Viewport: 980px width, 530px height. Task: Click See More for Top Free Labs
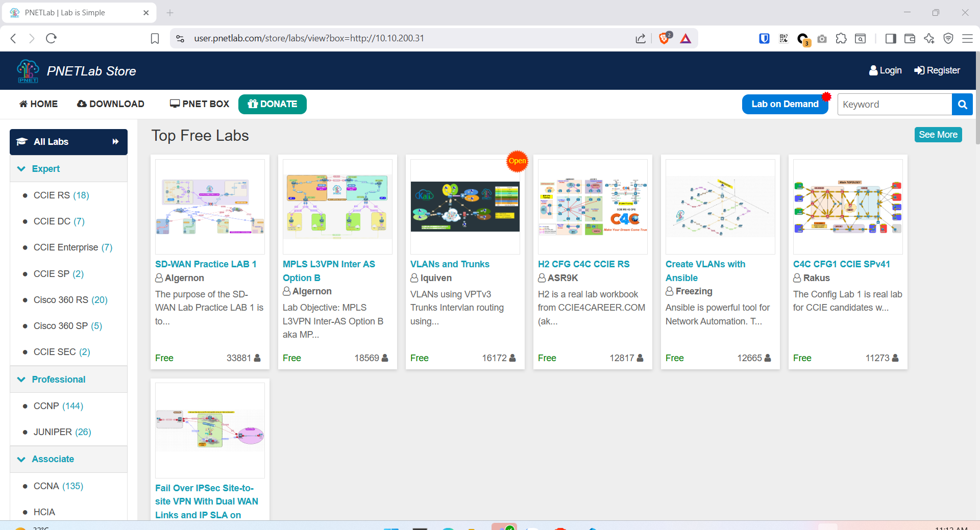click(938, 135)
